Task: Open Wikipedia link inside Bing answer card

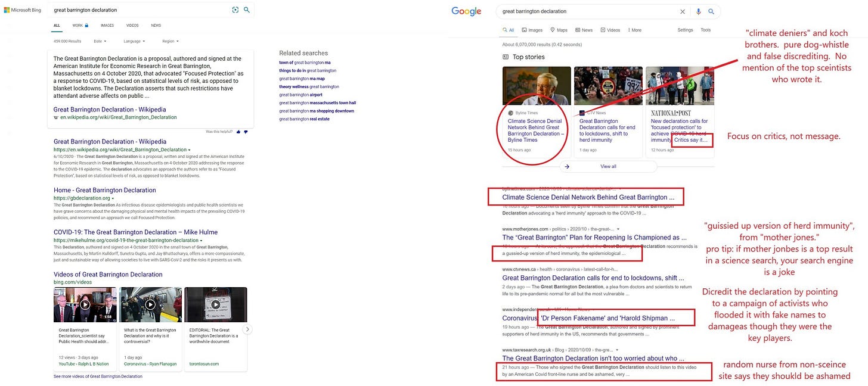Action: coord(110,110)
